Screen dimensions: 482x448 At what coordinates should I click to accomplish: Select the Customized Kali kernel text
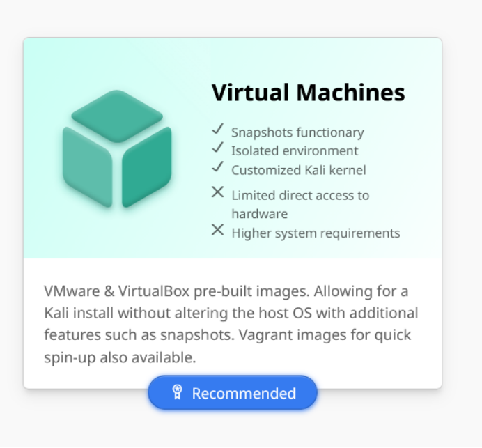point(299,170)
